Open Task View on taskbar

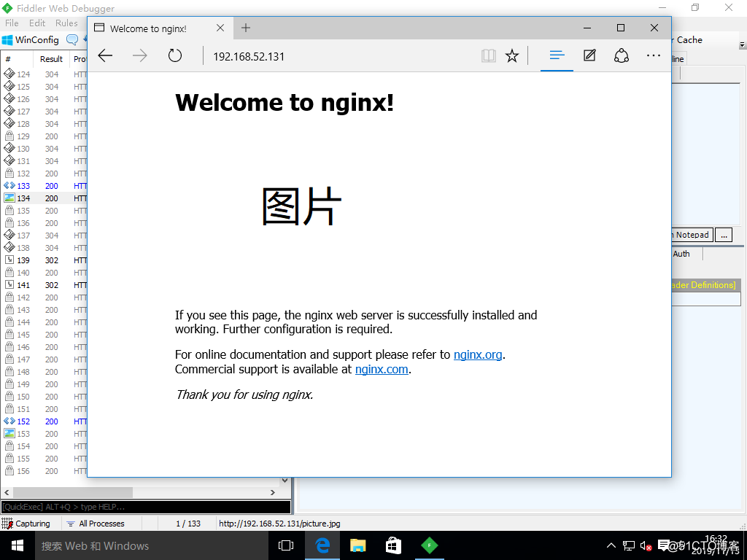[x=286, y=545]
